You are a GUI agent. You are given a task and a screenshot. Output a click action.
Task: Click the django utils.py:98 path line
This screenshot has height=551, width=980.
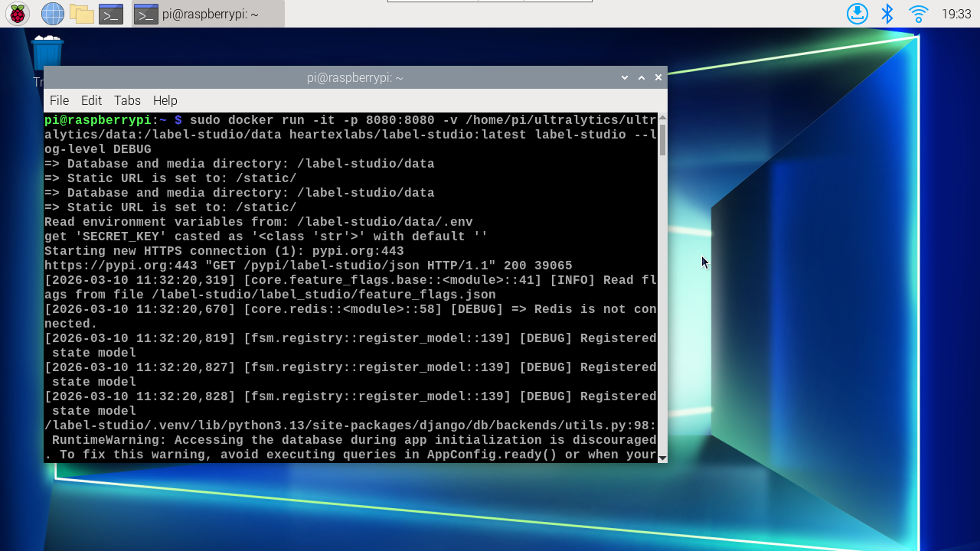[351, 425]
